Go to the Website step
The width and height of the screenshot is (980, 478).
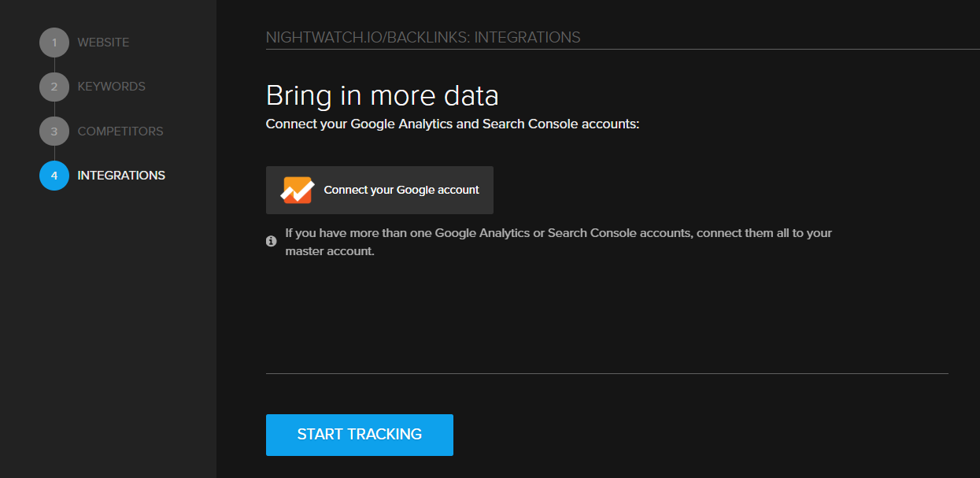point(103,43)
